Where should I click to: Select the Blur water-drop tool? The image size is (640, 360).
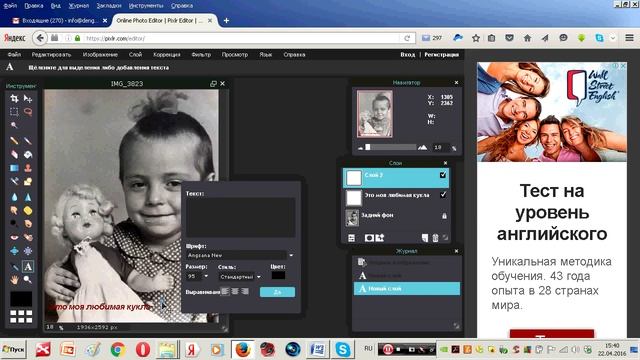click(x=14, y=197)
